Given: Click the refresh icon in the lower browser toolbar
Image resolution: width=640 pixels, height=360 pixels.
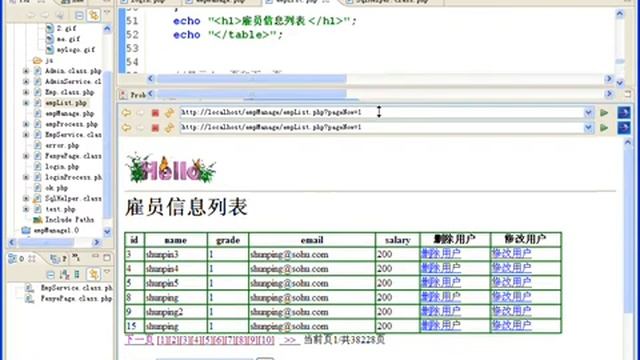Looking at the screenshot, I should 169,128.
